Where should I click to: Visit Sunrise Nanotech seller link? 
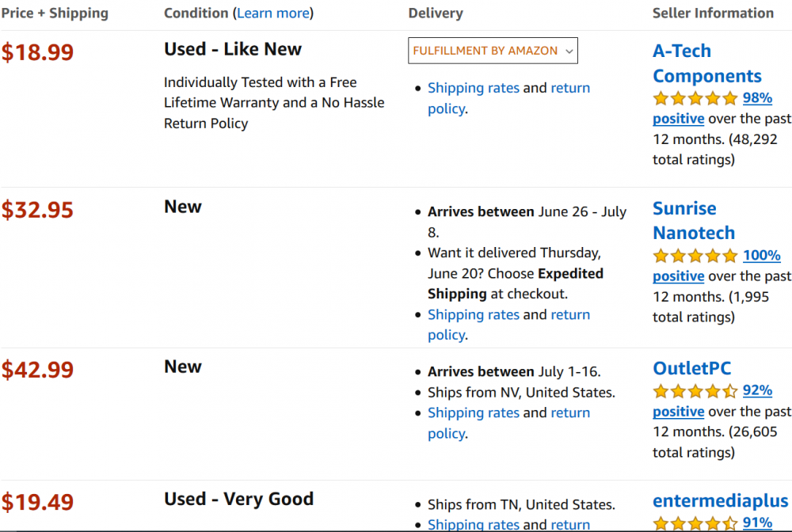pos(694,221)
